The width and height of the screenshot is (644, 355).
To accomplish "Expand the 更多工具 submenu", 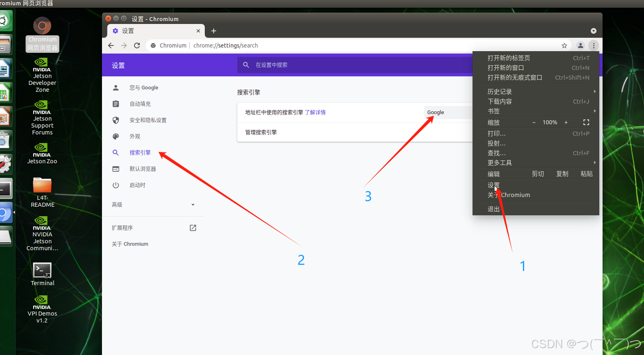I will [536, 163].
